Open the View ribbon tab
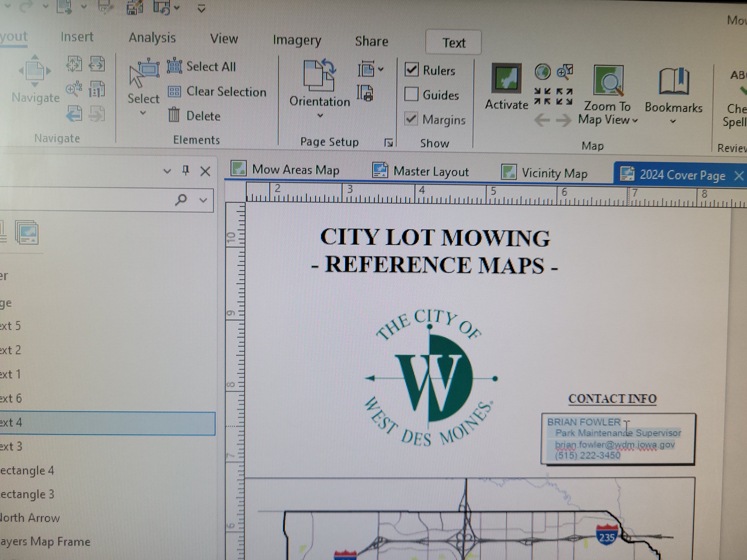 coord(224,39)
